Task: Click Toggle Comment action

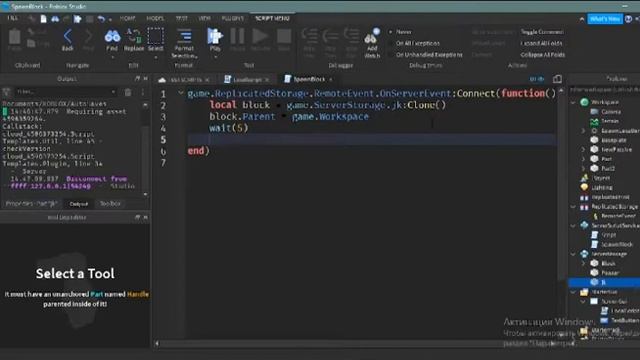Action: [542, 32]
